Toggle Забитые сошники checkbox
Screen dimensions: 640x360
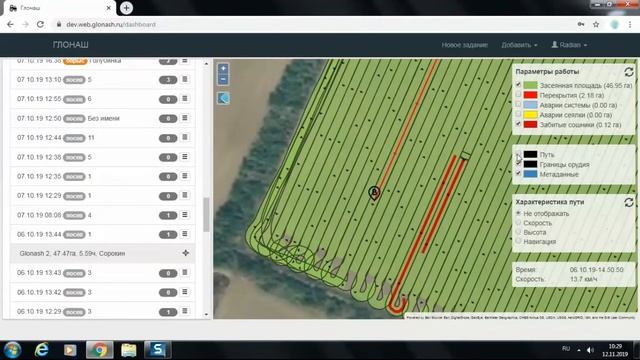518,124
